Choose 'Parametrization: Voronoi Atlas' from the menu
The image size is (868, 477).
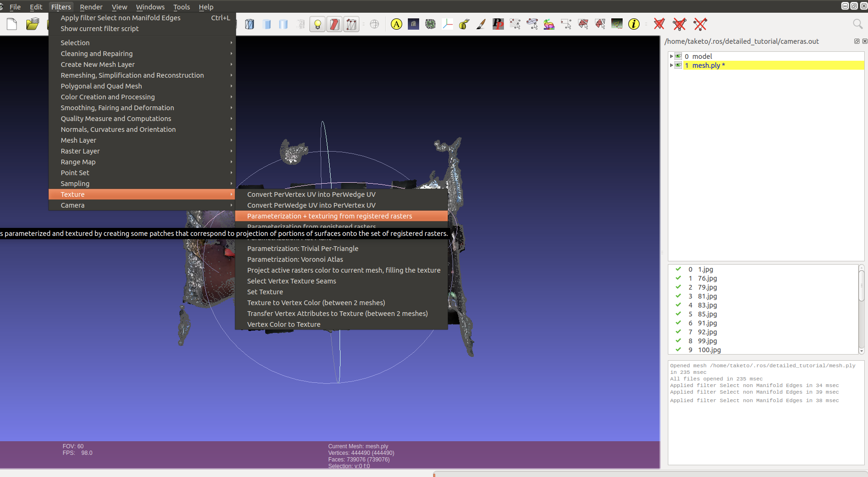click(x=295, y=259)
